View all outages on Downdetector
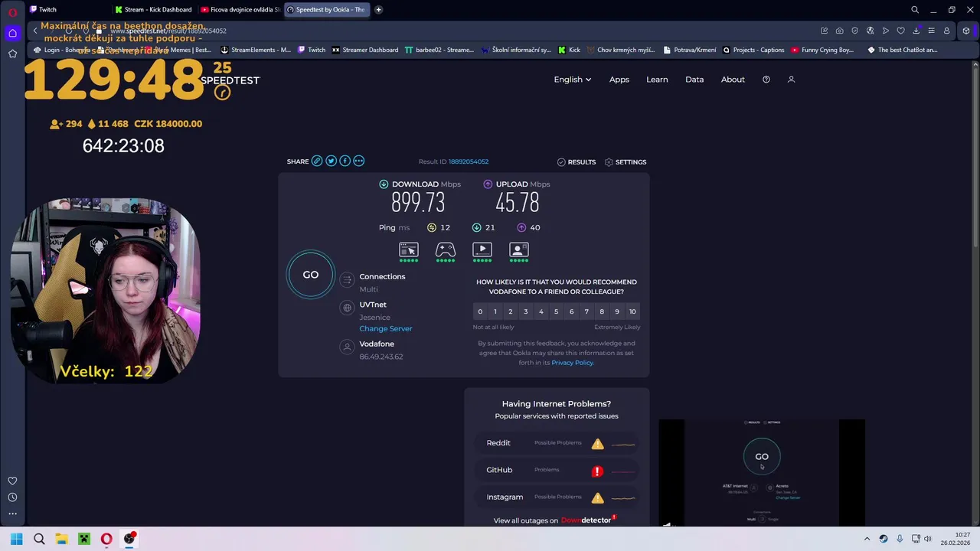 [555, 520]
